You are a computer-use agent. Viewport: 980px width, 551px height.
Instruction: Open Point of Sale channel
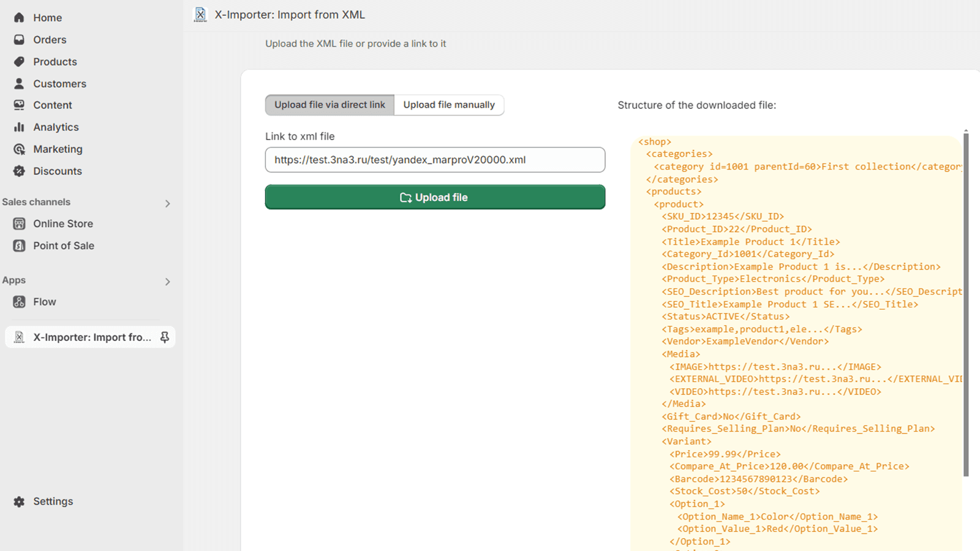63,246
